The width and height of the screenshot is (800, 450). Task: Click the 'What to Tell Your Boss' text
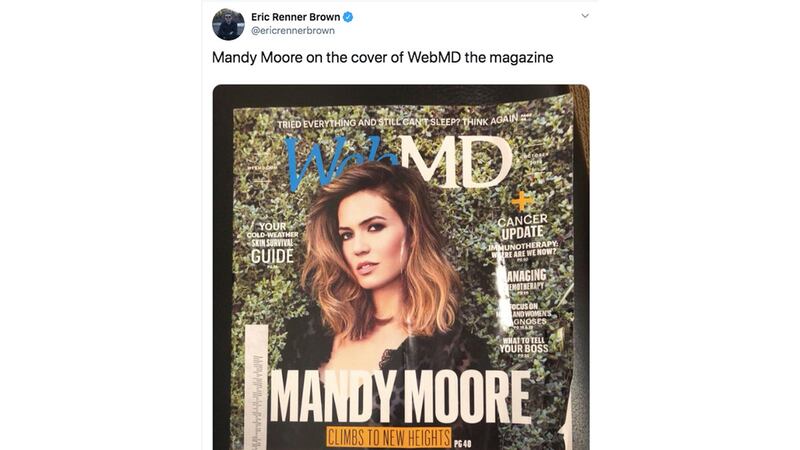click(x=523, y=345)
